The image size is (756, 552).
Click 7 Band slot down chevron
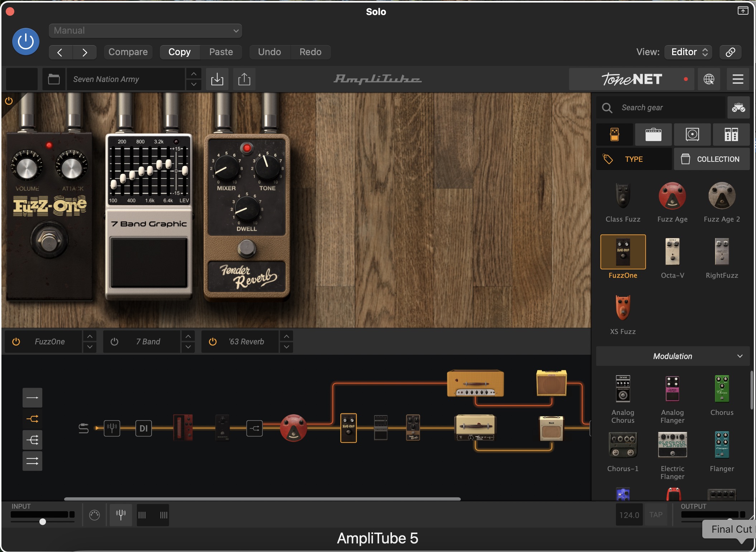coord(188,347)
